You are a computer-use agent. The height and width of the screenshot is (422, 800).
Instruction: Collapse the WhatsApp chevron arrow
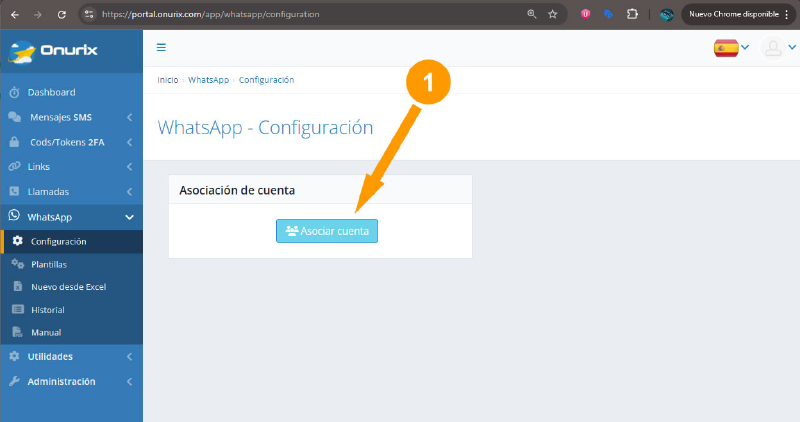point(130,217)
